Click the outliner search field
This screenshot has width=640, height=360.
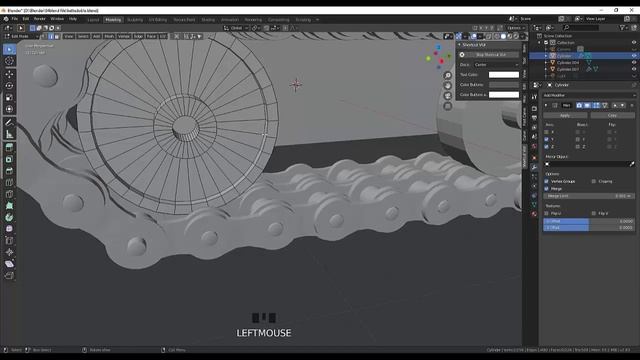[580, 28]
